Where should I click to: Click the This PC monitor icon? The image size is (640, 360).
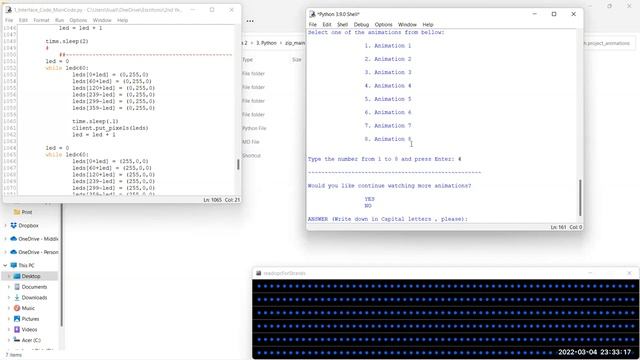(x=13, y=265)
